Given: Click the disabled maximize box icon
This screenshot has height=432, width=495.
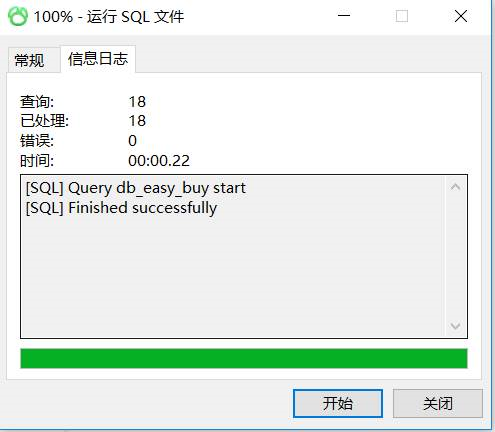Looking at the screenshot, I should (402, 16).
